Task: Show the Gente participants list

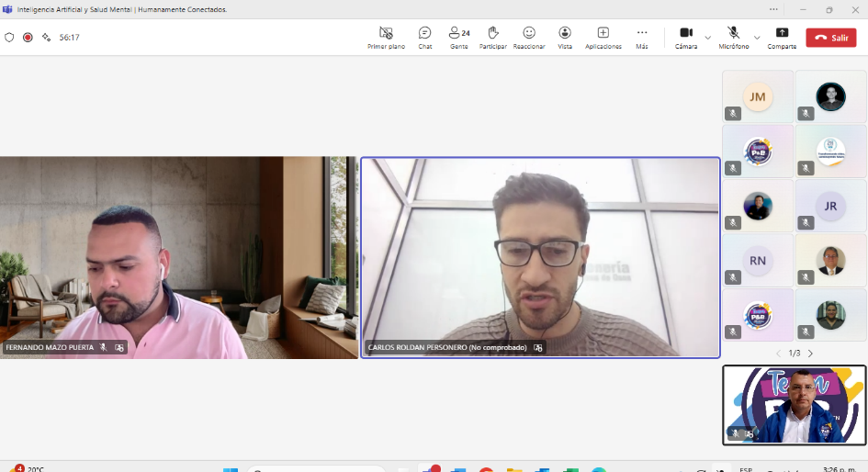Action: [x=459, y=37]
